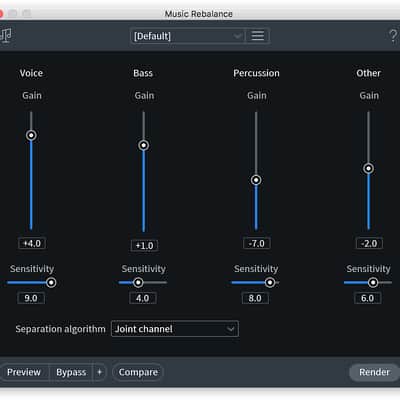Click the Bass sensitivity slider handle

[x=138, y=283]
